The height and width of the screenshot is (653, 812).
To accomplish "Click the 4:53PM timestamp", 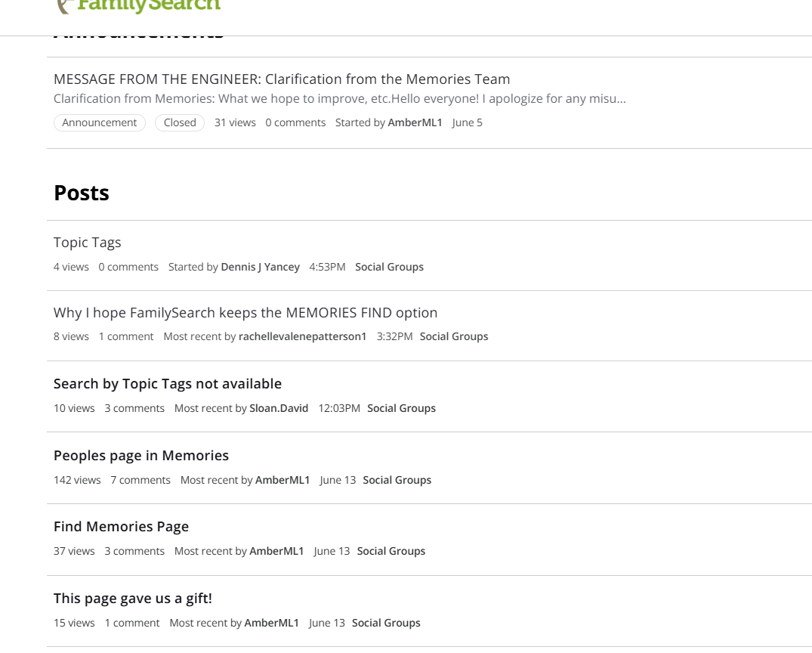I will click(x=327, y=267).
